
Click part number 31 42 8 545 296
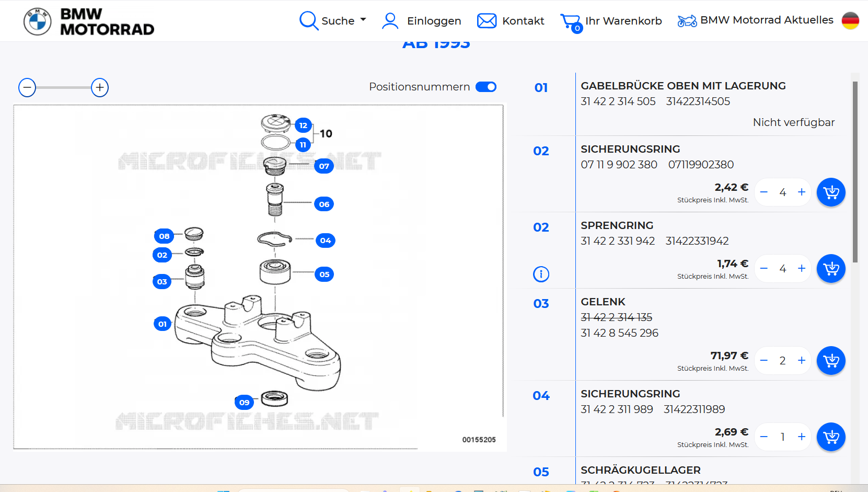click(x=619, y=333)
